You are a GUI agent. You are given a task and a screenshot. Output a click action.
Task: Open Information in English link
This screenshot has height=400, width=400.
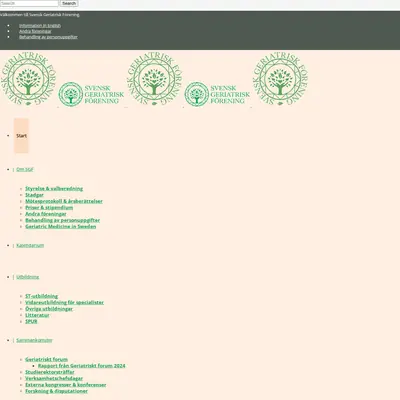point(40,25)
